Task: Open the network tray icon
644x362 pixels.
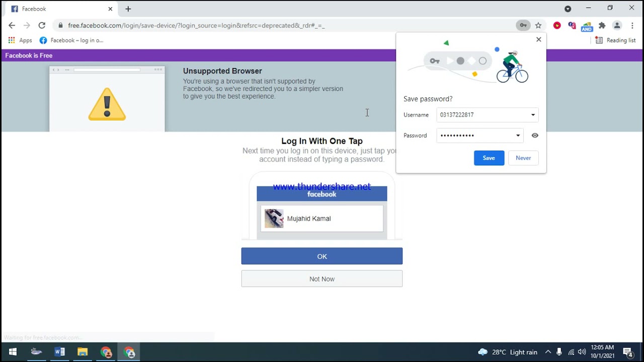Action: (x=571, y=352)
